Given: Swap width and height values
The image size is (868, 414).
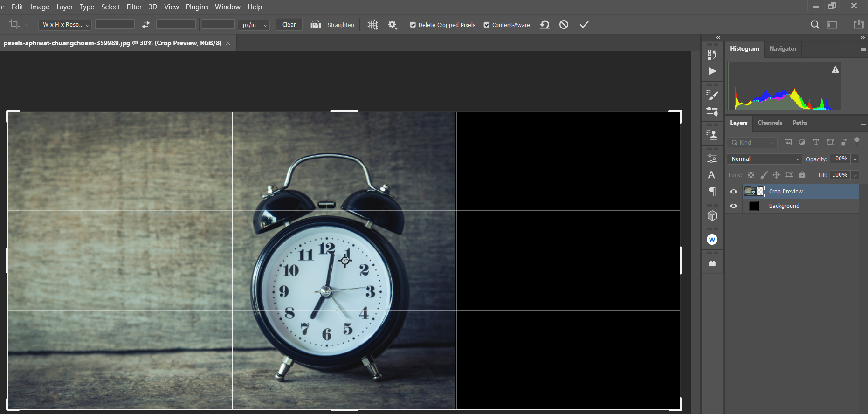Looking at the screenshot, I should click(146, 25).
